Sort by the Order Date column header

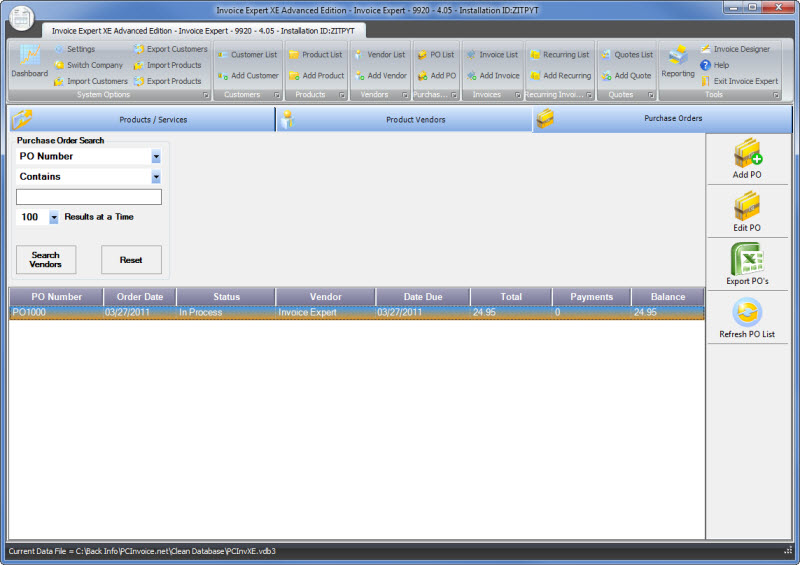tap(140, 297)
